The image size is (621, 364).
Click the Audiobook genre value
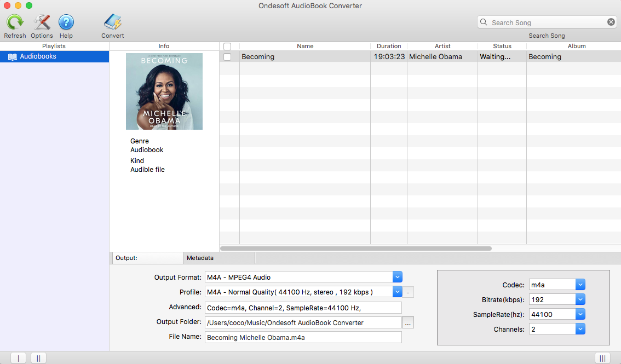[x=147, y=149]
